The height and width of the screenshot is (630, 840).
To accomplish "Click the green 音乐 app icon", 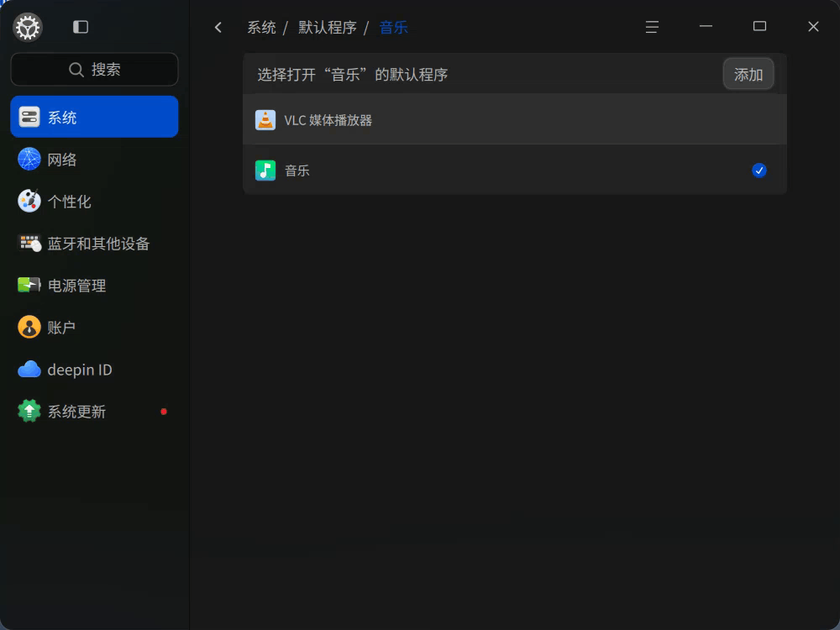I will (265, 171).
